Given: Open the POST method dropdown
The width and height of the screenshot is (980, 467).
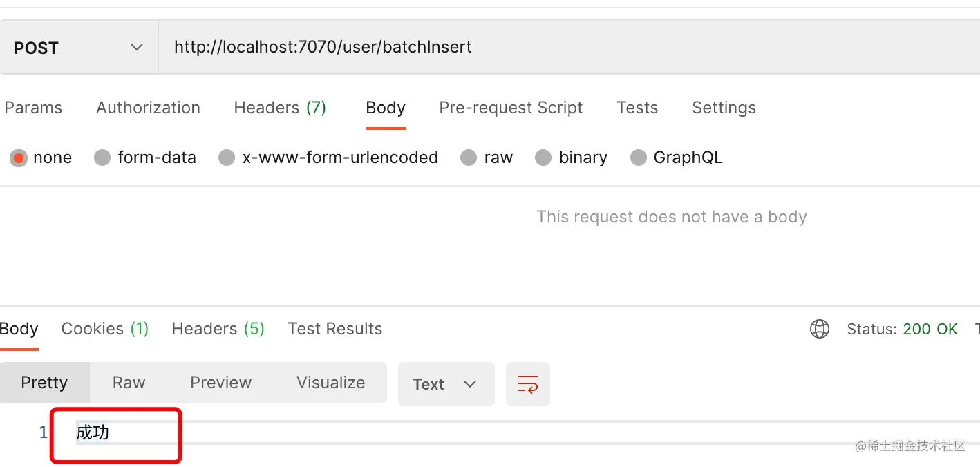Looking at the screenshot, I should click(79, 48).
